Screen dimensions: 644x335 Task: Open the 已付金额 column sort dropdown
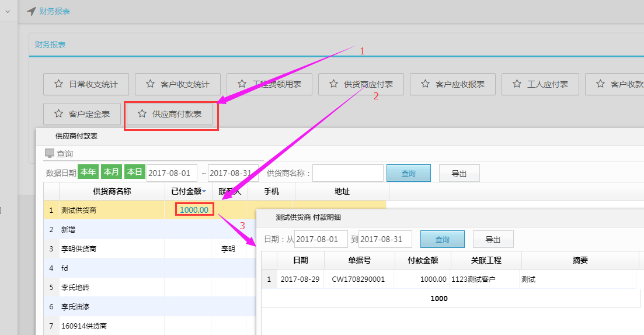pos(204,192)
